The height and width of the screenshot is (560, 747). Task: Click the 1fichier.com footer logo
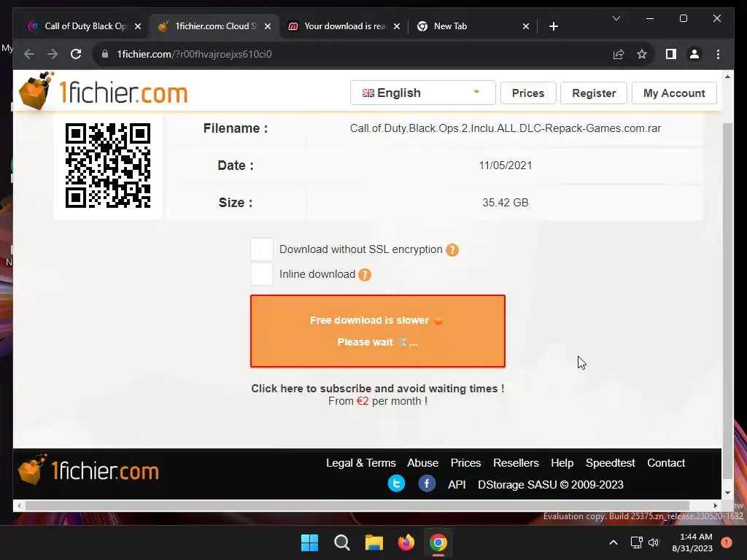pos(88,470)
